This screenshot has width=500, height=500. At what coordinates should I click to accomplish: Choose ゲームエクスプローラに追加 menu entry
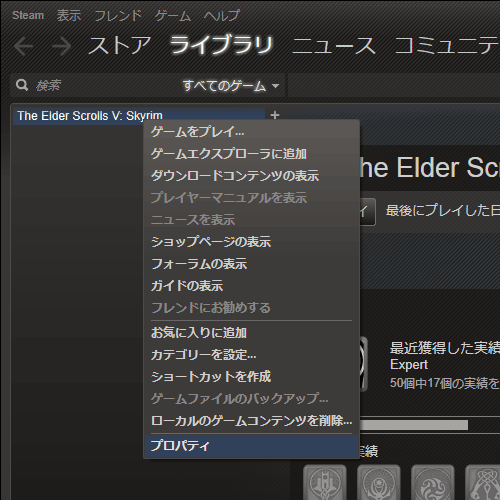252,154
